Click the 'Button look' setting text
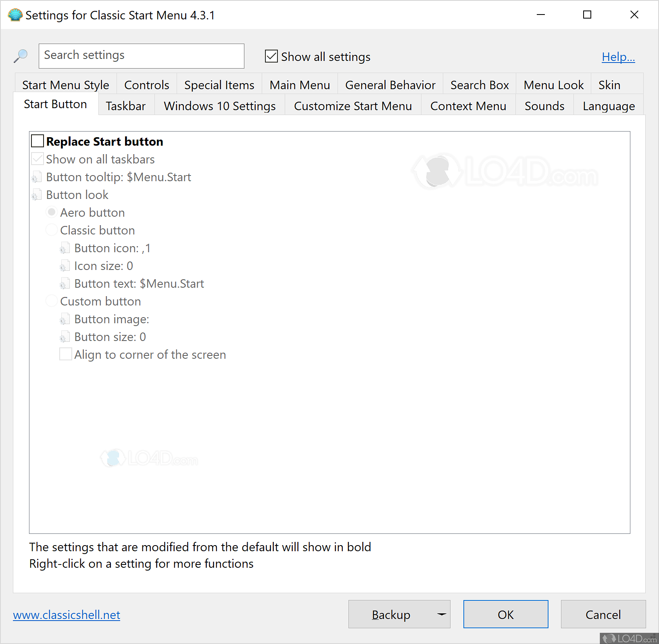The height and width of the screenshot is (644, 659). point(77,195)
